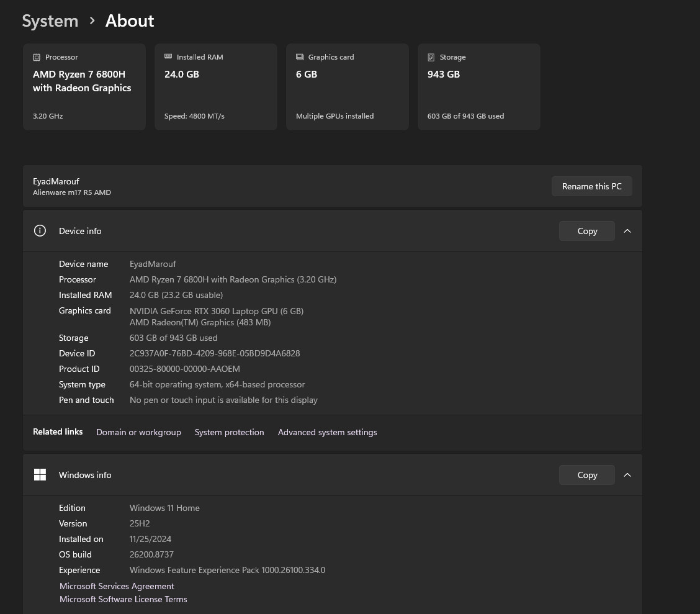700x614 pixels.
Task: Click the 603 GB of 943 GB used row value
Action: (173, 338)
